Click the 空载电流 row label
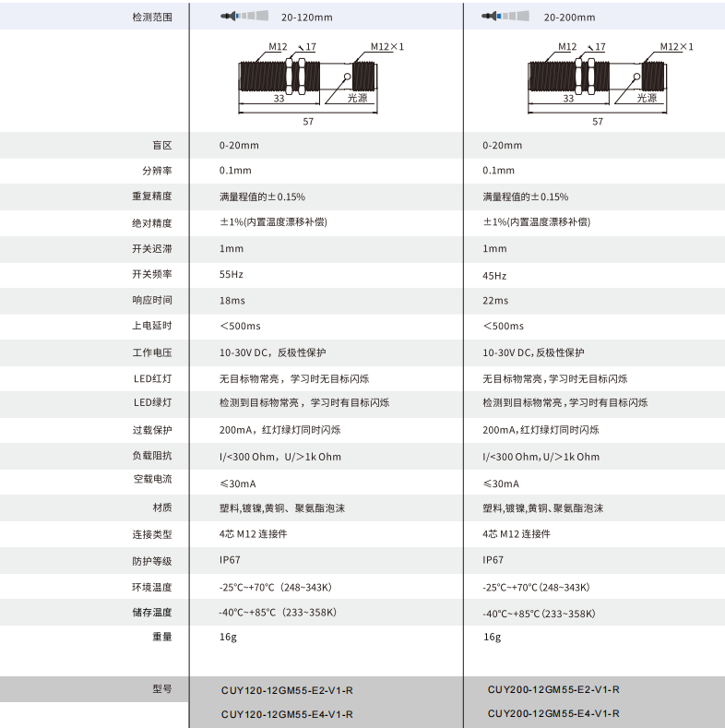This screenshot has width=725, height=728. 153,479
